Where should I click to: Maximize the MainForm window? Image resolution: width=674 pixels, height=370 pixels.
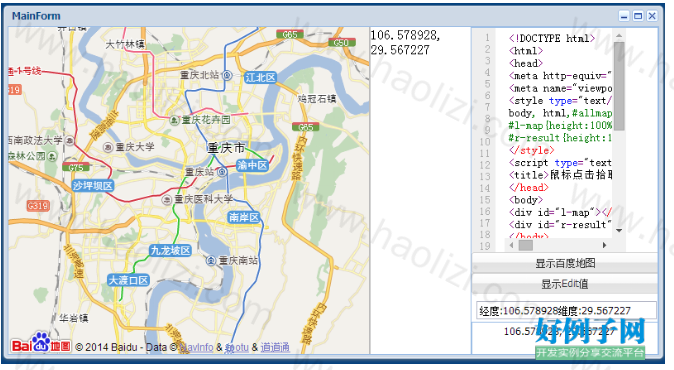coord(638,16)
